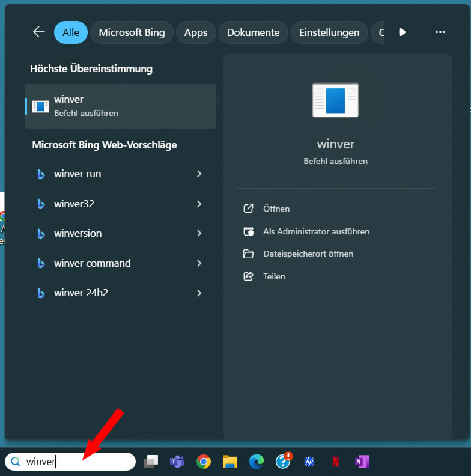Switch to the Microsoft Bing tab
The width and height of the screenshot is (471, 476).
point(132,32)
